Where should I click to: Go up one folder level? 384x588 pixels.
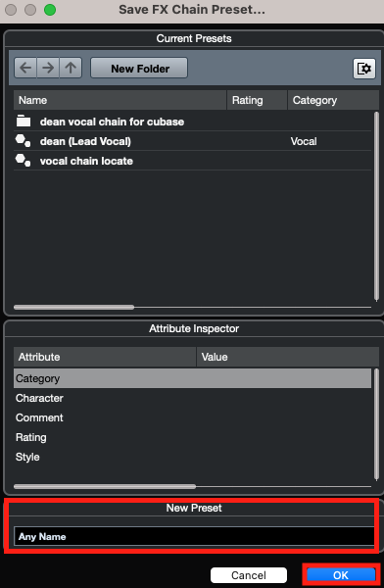coord(71,68)
